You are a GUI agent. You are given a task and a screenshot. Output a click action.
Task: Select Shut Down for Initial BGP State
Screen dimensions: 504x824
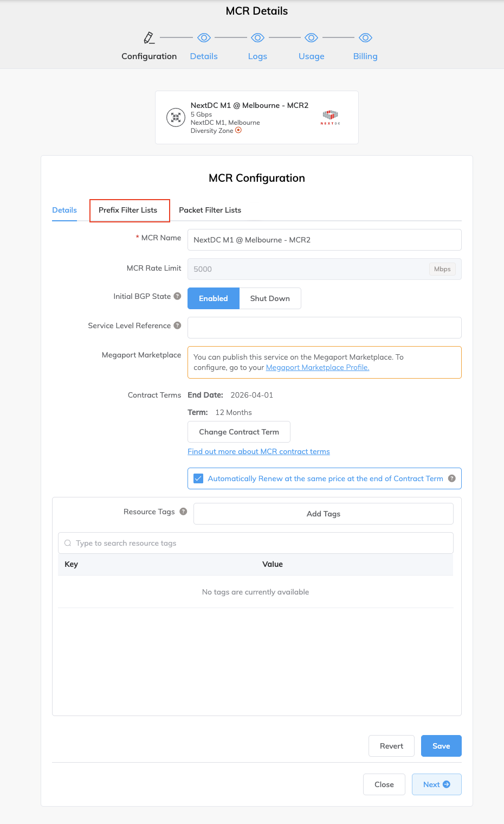point(270,298)
